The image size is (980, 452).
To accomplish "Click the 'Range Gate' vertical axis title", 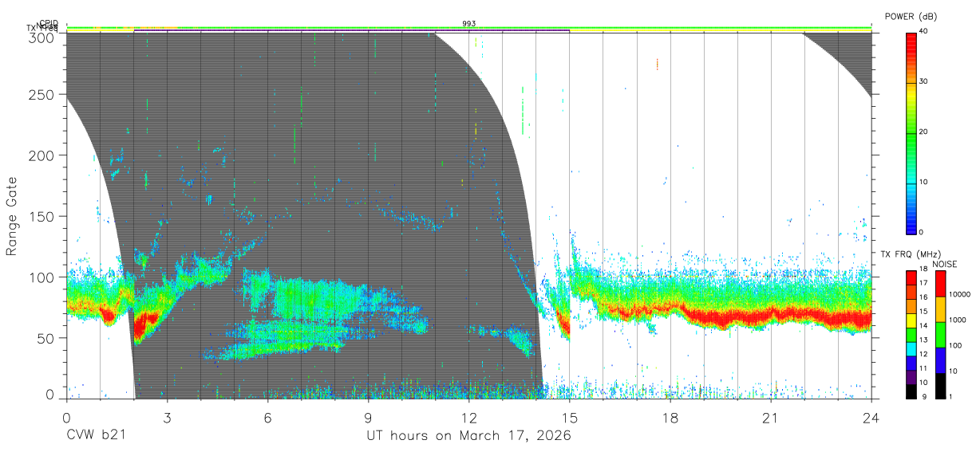I will tap(12, 216).
